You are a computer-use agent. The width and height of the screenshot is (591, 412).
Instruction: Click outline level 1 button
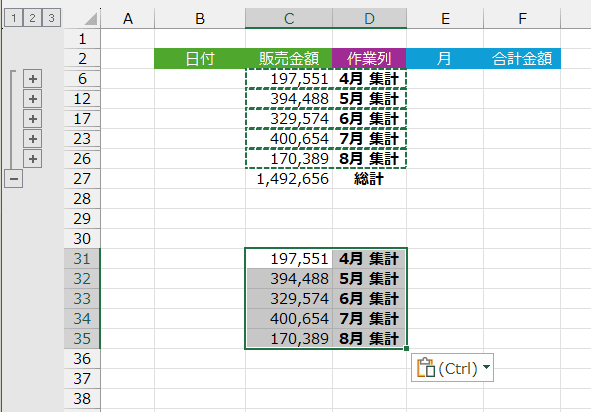coord(14,18)
